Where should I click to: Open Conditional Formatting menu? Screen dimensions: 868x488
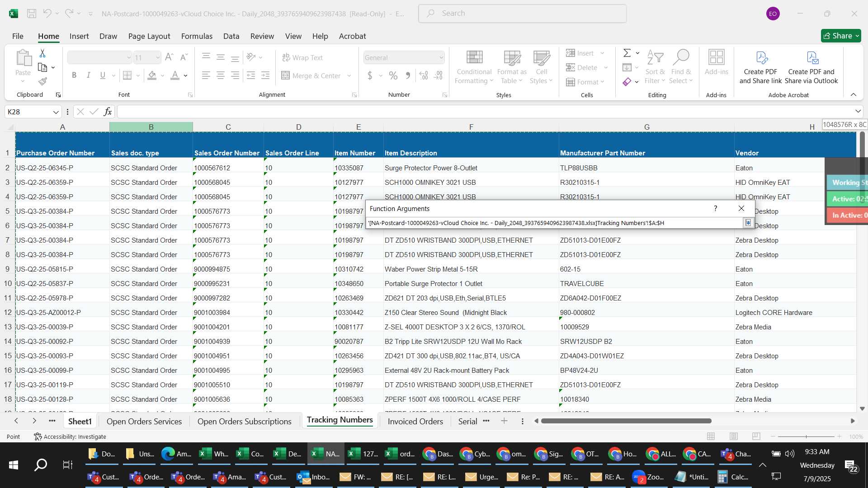click(x=474, y=67)
